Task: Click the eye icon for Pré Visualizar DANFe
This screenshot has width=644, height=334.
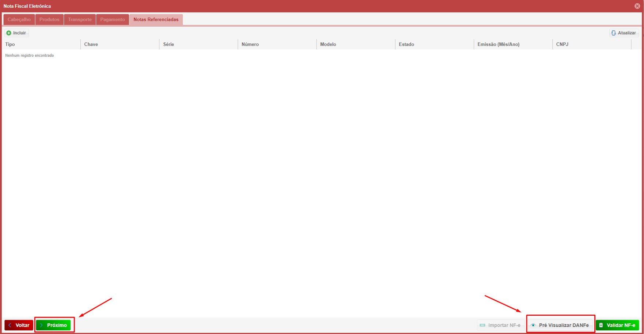Action: [x=533, y=325]
